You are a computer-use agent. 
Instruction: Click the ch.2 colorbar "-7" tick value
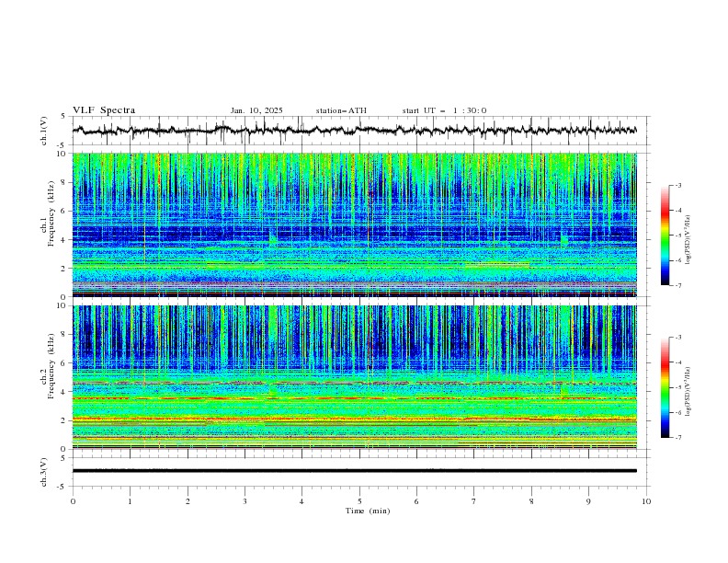click(678, 438)
